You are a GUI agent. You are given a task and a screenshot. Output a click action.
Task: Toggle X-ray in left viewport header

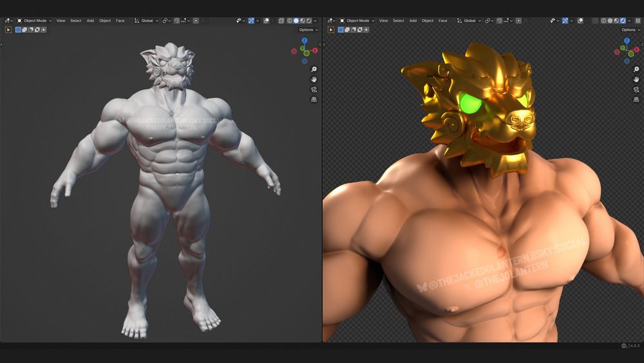click(281, 21)
